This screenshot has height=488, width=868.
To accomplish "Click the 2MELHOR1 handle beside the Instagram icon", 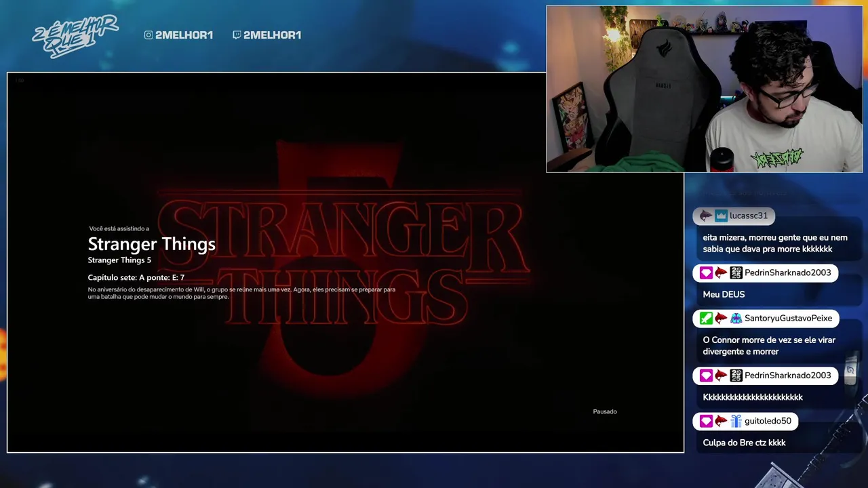I will tap(184, 35).
